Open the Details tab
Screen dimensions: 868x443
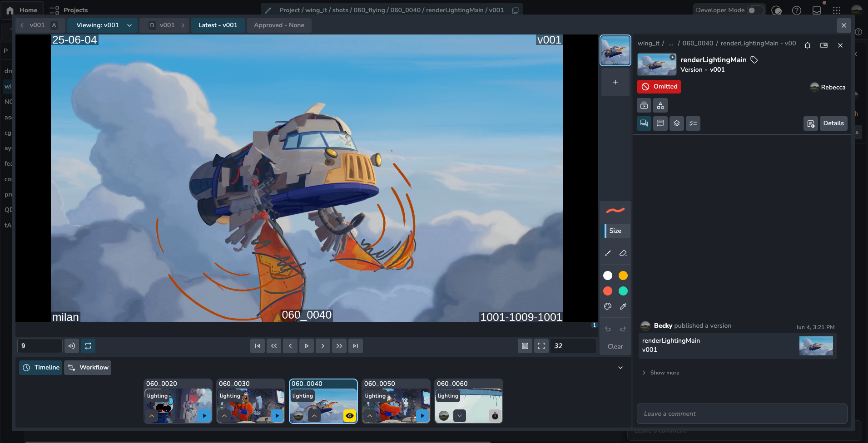(833, 123)
